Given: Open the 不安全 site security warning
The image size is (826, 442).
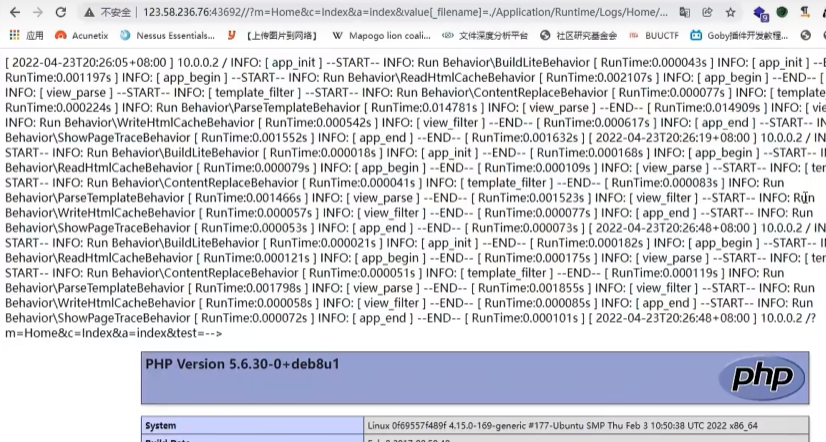Looking at the screenshot, I should coord(108,12).
